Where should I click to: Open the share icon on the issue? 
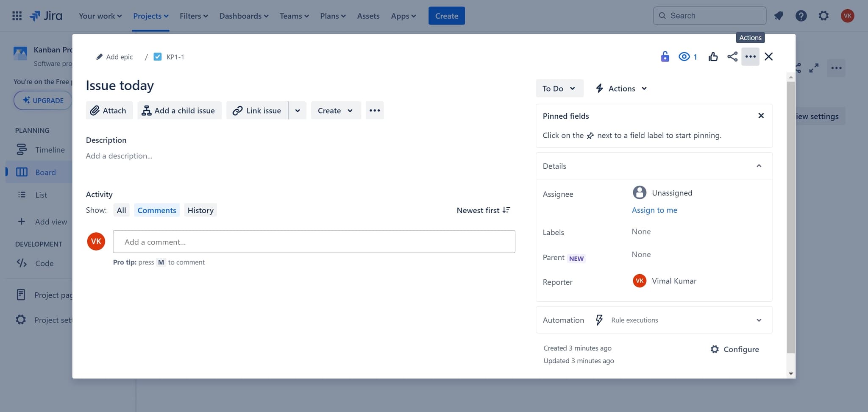(x=732, y=56)
